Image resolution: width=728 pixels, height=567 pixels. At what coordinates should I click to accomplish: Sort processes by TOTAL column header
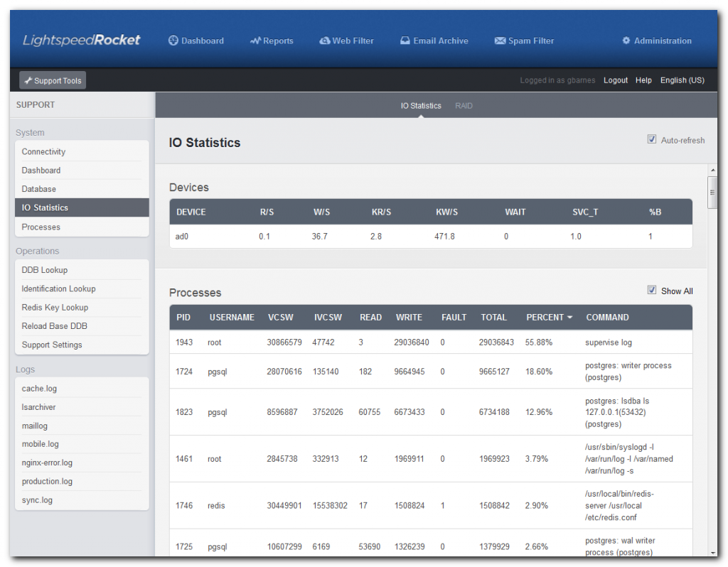(x=493, y=318)
